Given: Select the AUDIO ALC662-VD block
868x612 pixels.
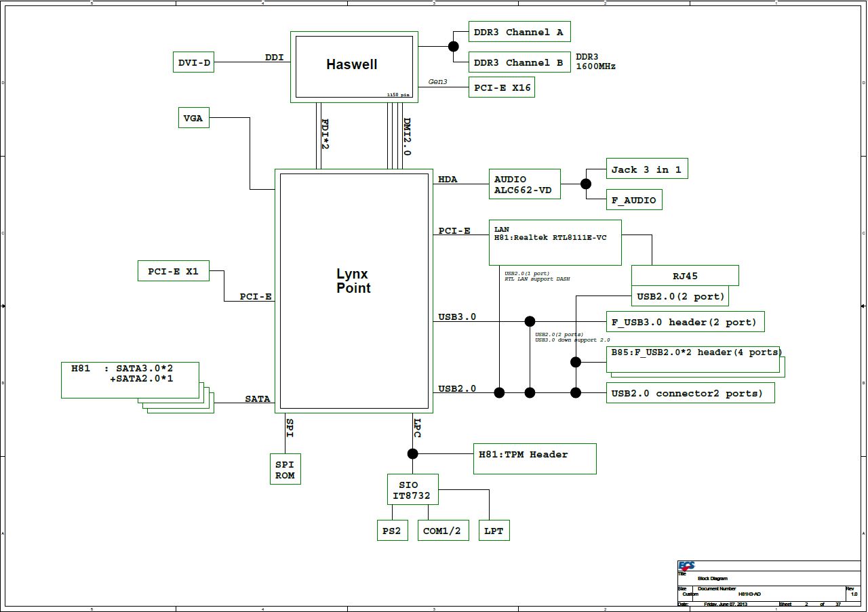Looking at the screenshot, I should [525, 184].
